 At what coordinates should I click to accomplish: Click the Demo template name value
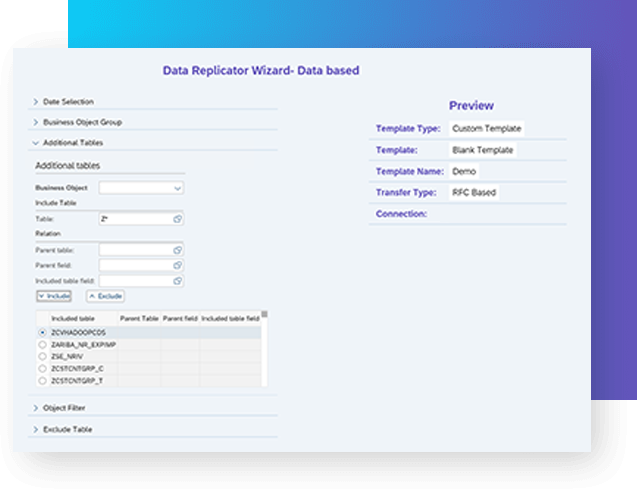tap(464, 171)
